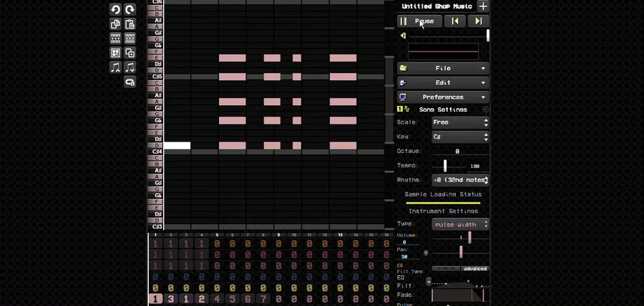Skip to the next bar
This screenshot has width=644, height=306.
(x=479, y=21)
